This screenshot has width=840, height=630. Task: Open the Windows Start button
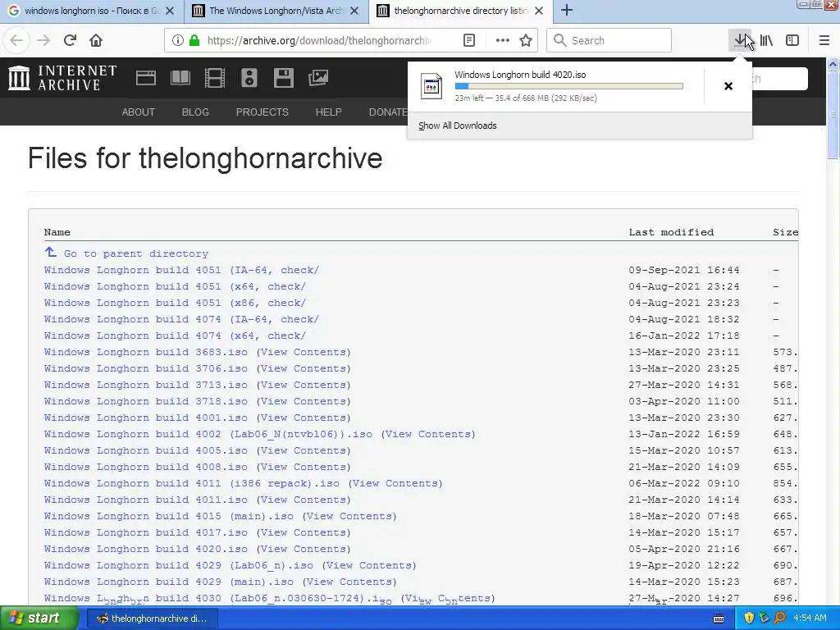[x=39, y=619]
